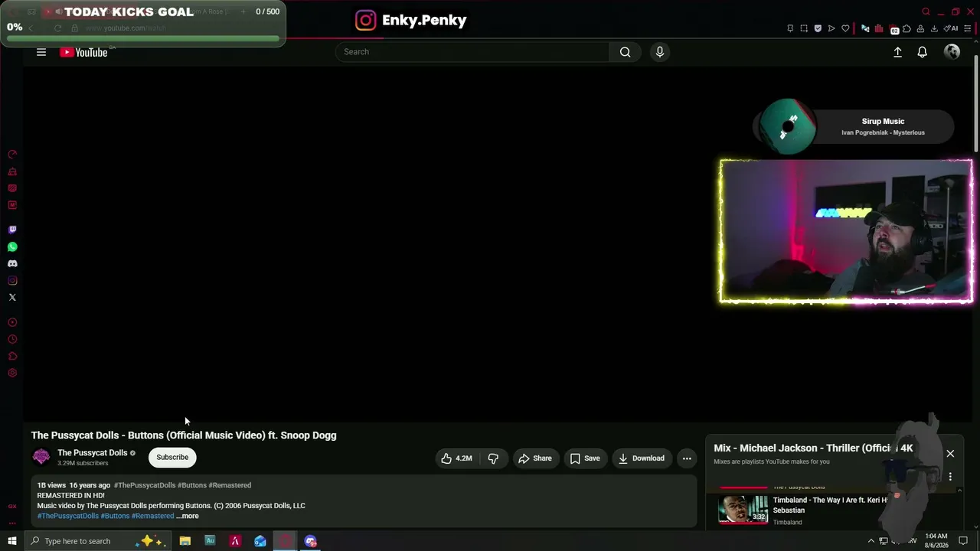Subscribe to The Pussycat Dolls channel
The image size is (980, 551).
pyautogui.click(x=172, y=458)
